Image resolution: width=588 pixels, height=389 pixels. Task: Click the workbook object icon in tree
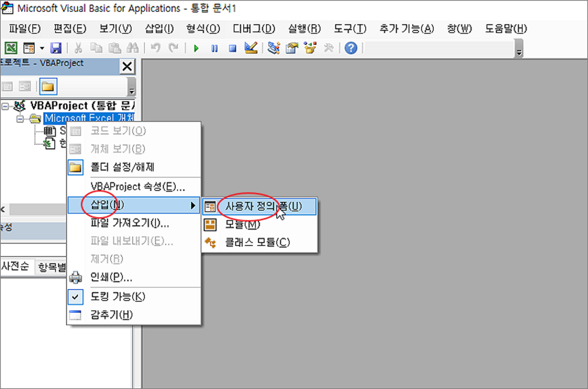49,144
